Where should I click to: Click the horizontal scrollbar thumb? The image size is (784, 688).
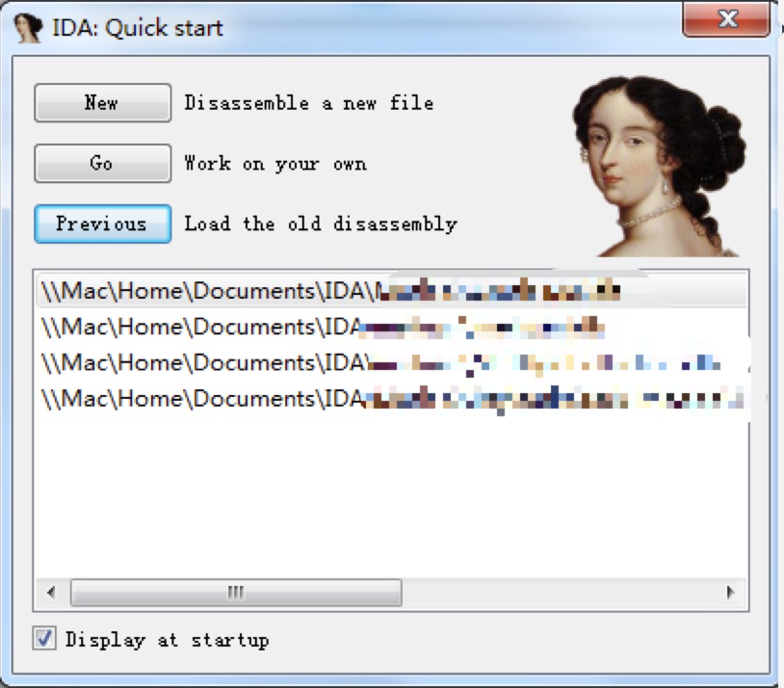tap(236, 593)
